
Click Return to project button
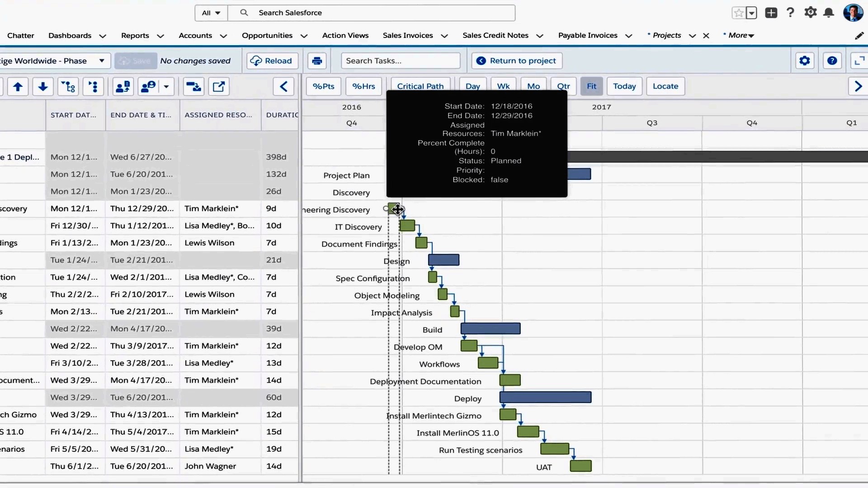coord(517,61)
